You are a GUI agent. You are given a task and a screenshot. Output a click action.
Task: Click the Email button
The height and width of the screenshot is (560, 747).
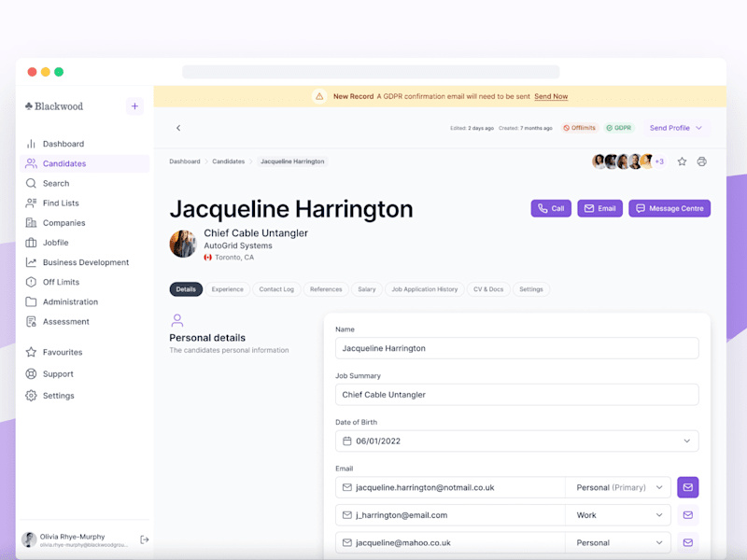click(599, 208)
